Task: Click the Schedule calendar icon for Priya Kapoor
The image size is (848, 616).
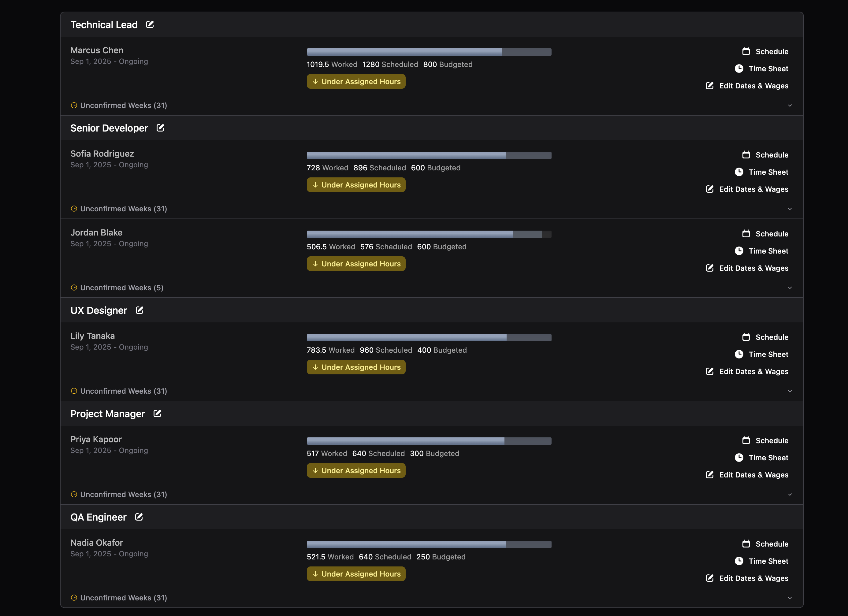Action: [x=746, y=440]
